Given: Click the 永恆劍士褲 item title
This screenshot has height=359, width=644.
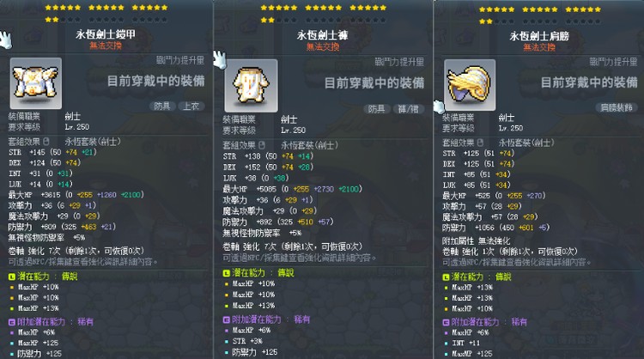Looking at the screenshot, I should coord(322,35).
